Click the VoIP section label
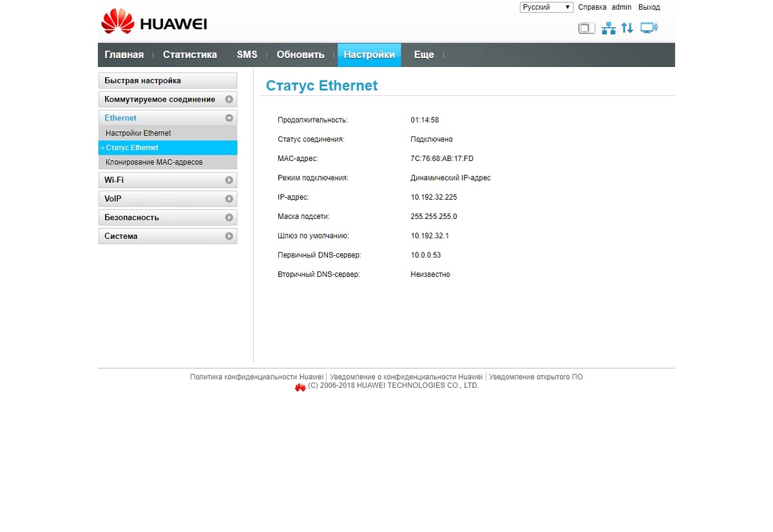Image resolution: width=773 pixels, height=532 pixels. (x=113, y=199)
